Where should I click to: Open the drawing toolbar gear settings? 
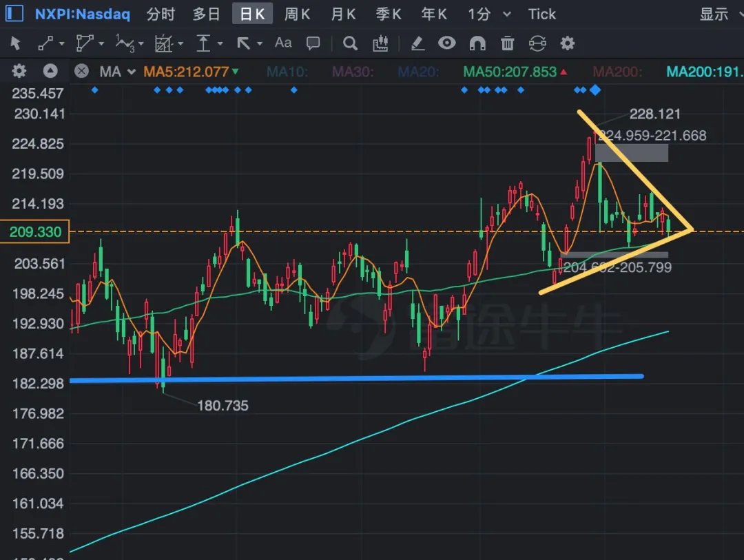point(567,43)
